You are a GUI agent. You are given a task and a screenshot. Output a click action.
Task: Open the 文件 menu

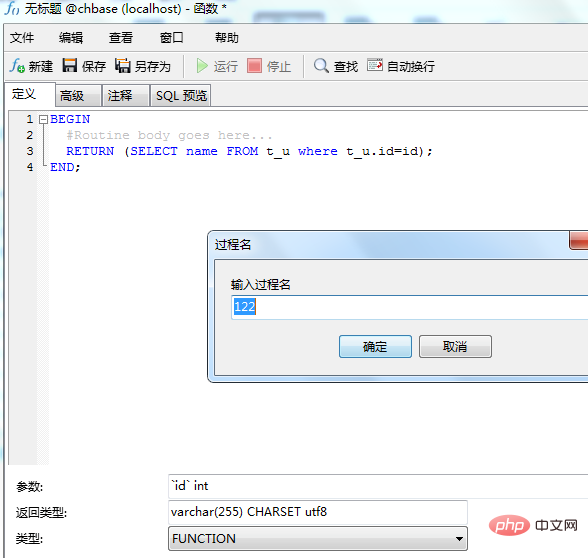tap(22, 38)
